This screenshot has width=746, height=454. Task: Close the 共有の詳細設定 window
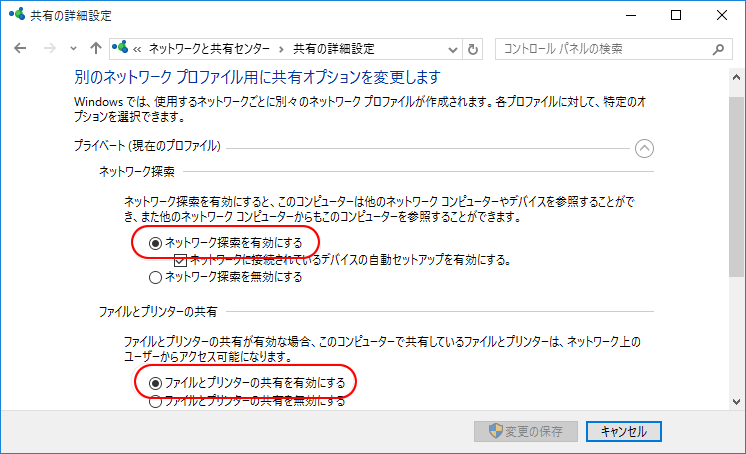722,15
